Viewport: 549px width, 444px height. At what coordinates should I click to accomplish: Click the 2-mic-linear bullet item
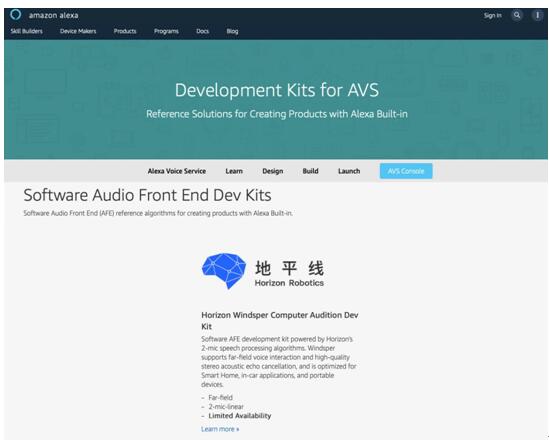tap(226, 407)
